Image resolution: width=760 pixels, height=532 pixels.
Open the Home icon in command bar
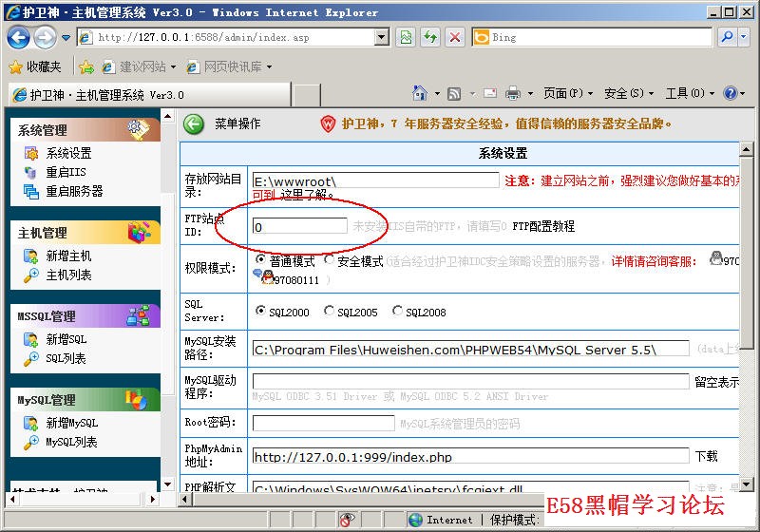click(x=420, y=93)
